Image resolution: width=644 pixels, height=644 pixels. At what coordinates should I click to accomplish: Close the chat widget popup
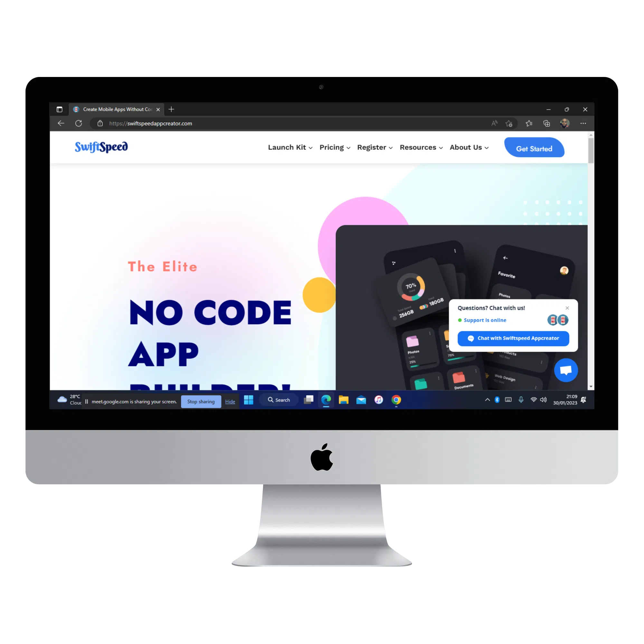tap(567, 307)
